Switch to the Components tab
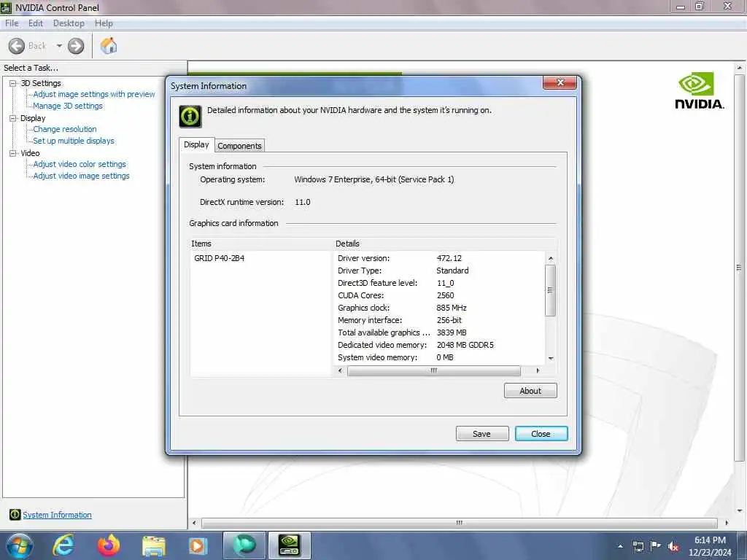This screenshot has height=560, width=747. tap(239, 146)
